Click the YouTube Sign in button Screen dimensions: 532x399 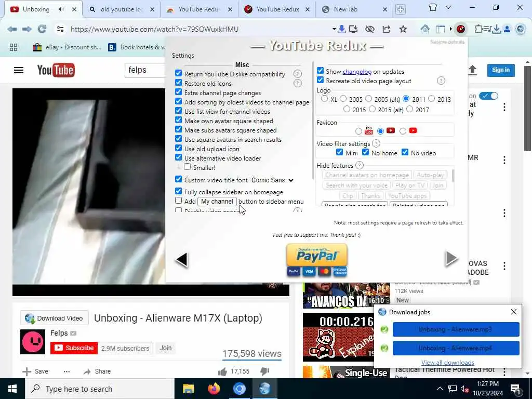(501, 70)
